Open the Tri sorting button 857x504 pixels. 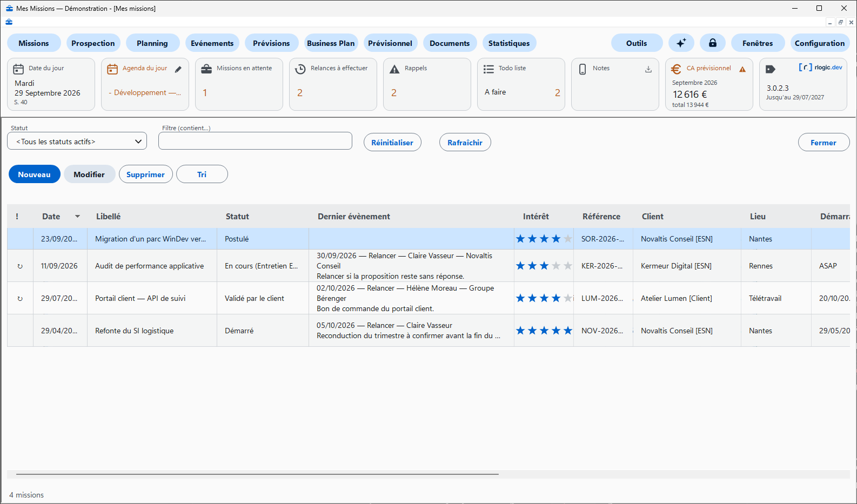tap(202, 174)
